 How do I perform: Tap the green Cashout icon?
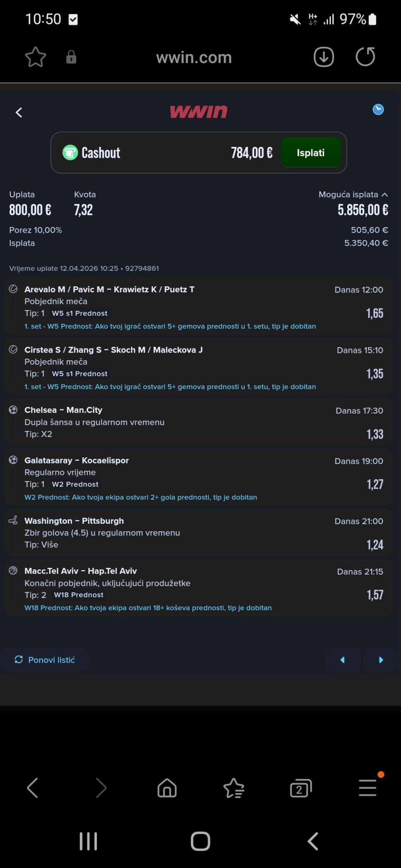(70, 153)
